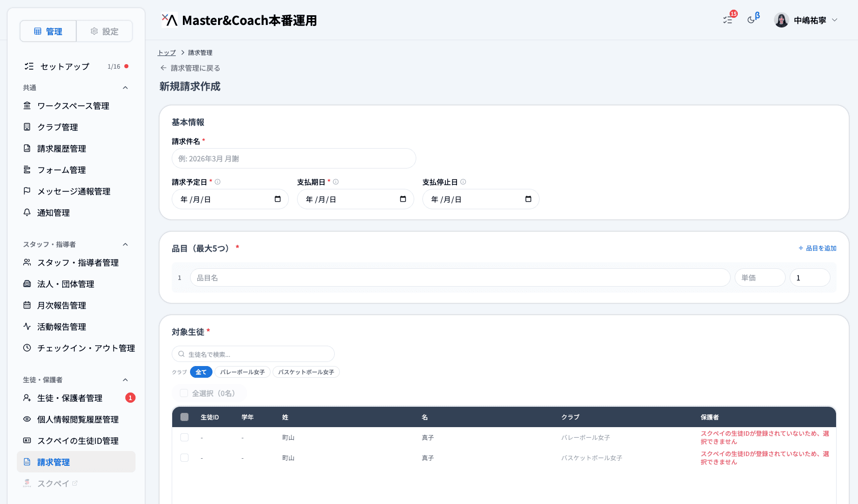
Task: Open セットアップ 1/16 in sidebar
Action: [x=76, y=66]
